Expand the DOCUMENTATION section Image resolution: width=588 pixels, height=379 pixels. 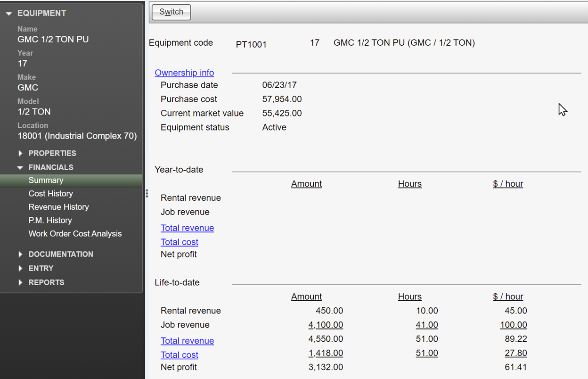[x=20, y=254]
